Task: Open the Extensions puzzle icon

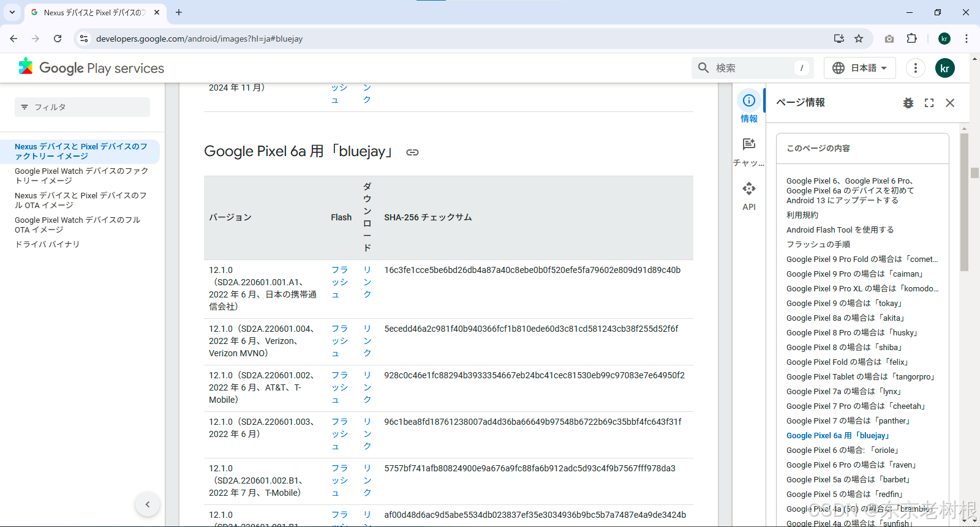Action: coord(912,39)
